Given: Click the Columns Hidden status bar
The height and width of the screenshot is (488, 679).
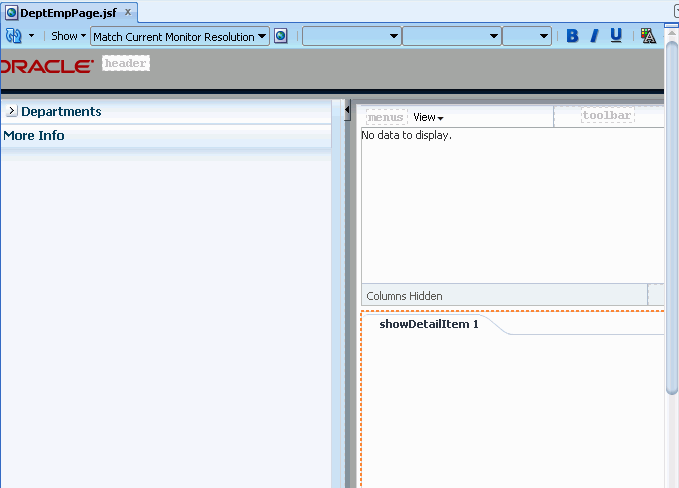Looking at the screenshot, I should tap(504, 296).
